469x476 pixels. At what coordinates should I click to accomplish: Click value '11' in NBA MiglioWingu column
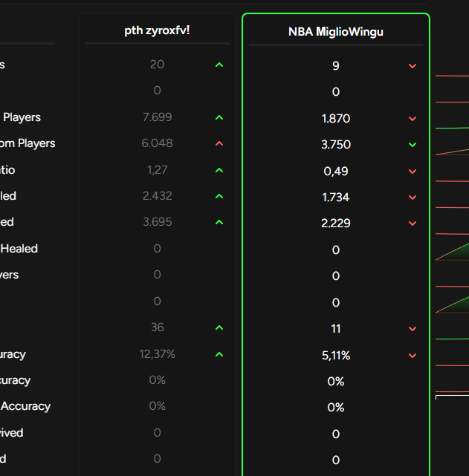336,329
